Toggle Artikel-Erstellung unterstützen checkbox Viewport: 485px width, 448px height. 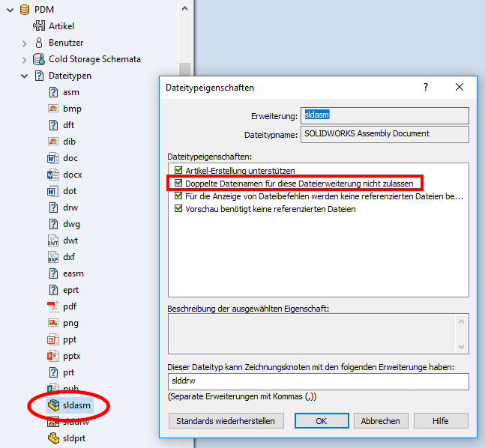pos(178,171)
